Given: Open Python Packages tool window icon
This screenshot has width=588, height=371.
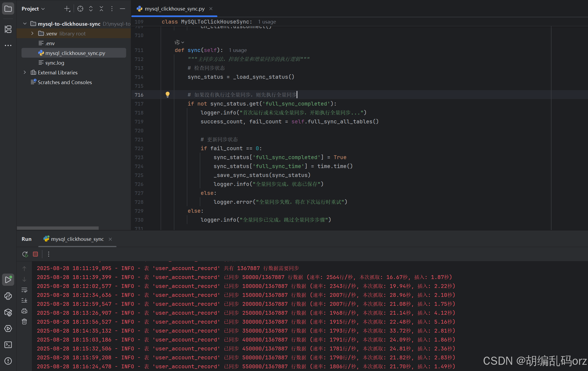Looking at the screenshot, I should pyautogui.click(x=8, y=313).
